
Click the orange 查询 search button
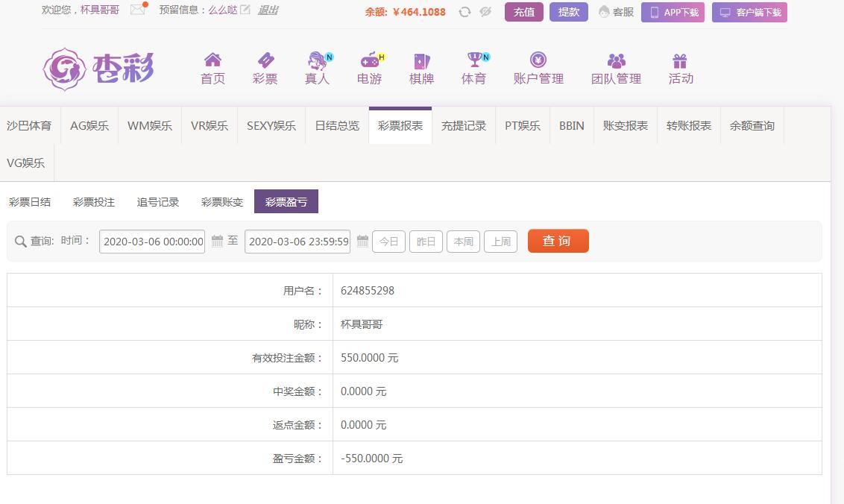tap(558, 241)
